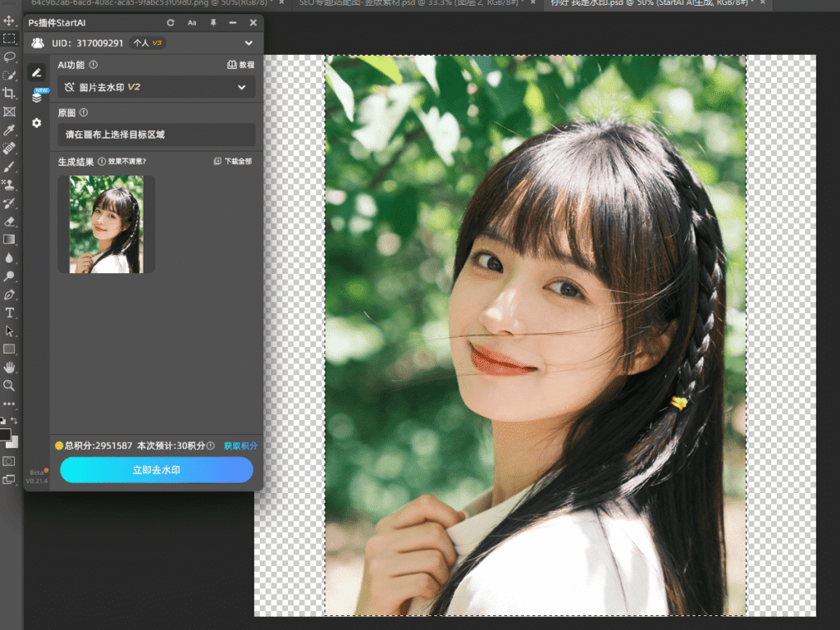This screenshot has height=630, width=840.
Task: Select the Eraser tool
Action: point(10,221)
